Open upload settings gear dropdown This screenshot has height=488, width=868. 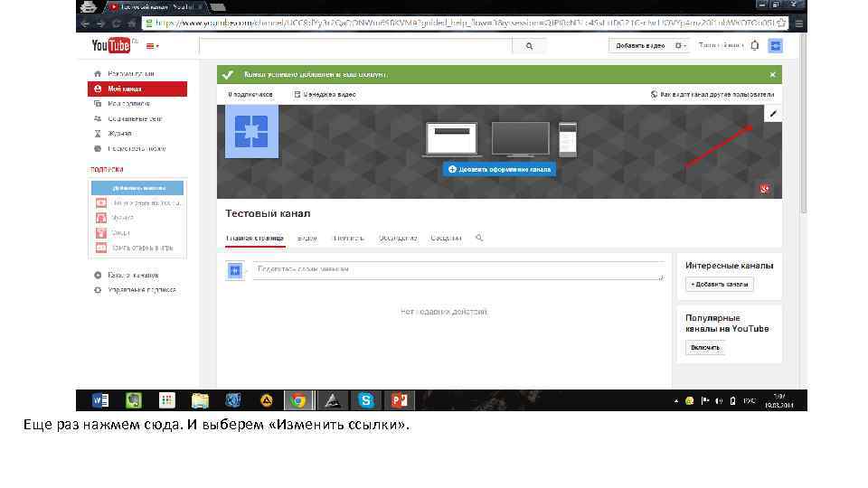[x=680, y=46]
